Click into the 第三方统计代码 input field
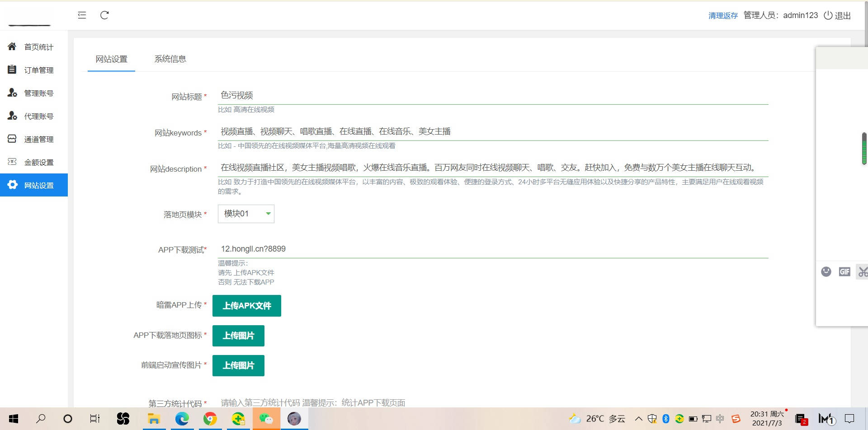Screen dimensions: 868x430 tap(493, 402)
